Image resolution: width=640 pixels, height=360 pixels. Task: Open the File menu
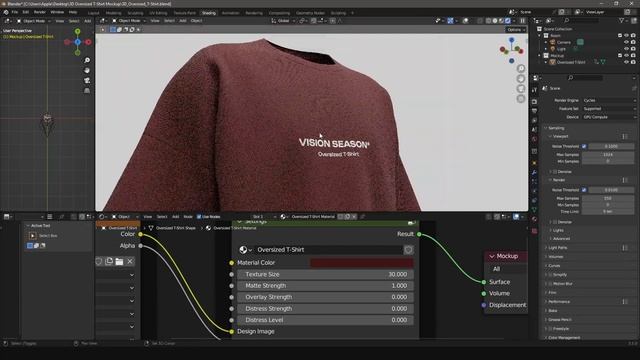point(15,12)
